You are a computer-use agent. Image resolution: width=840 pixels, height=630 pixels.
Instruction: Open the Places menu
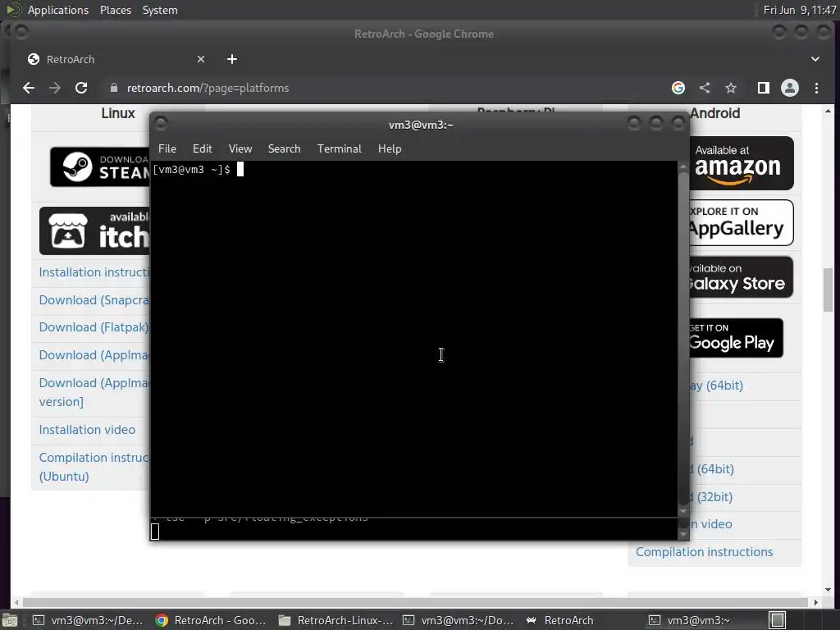click(115, 10)
